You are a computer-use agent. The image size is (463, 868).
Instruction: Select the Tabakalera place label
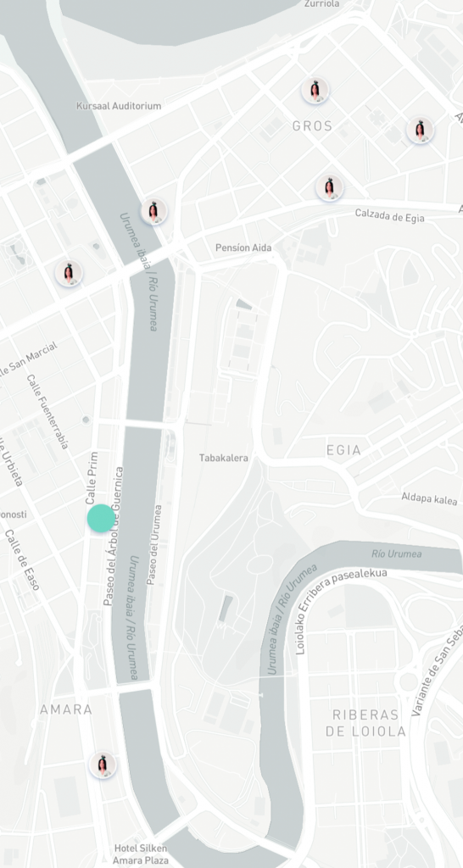[x=224, y=458]
